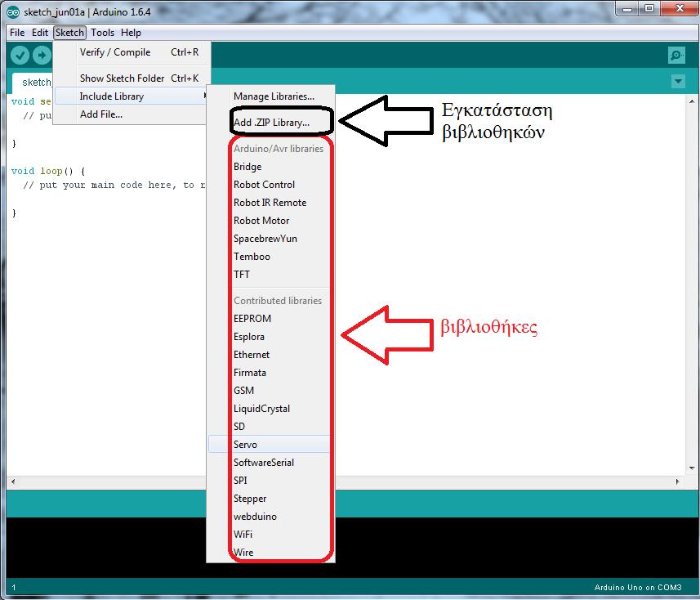Include the Robot Motor library
Screen dimensions: 700x600
coord(270,220)
